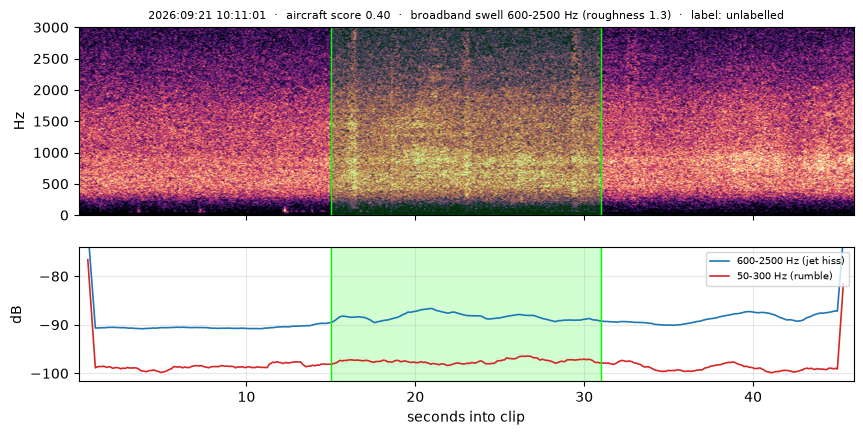Click the 20 seconds x-axis tick label

[x=416, y=397]
